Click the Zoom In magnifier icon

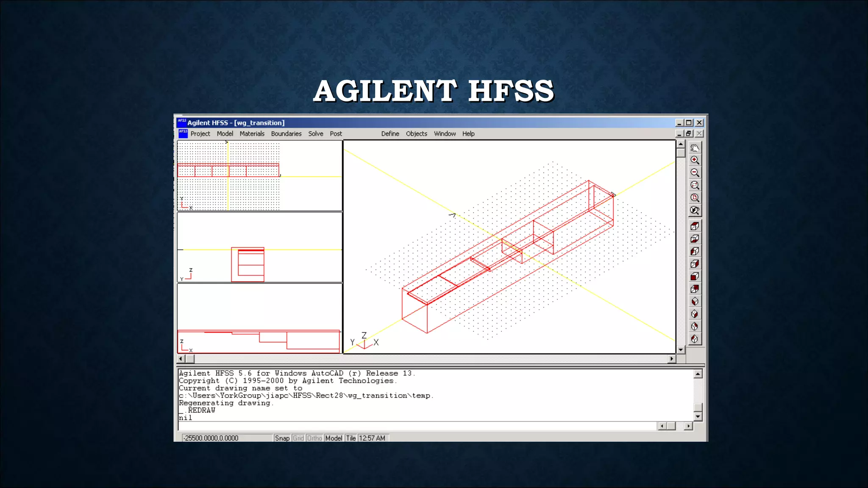click(x=695, y=160)
